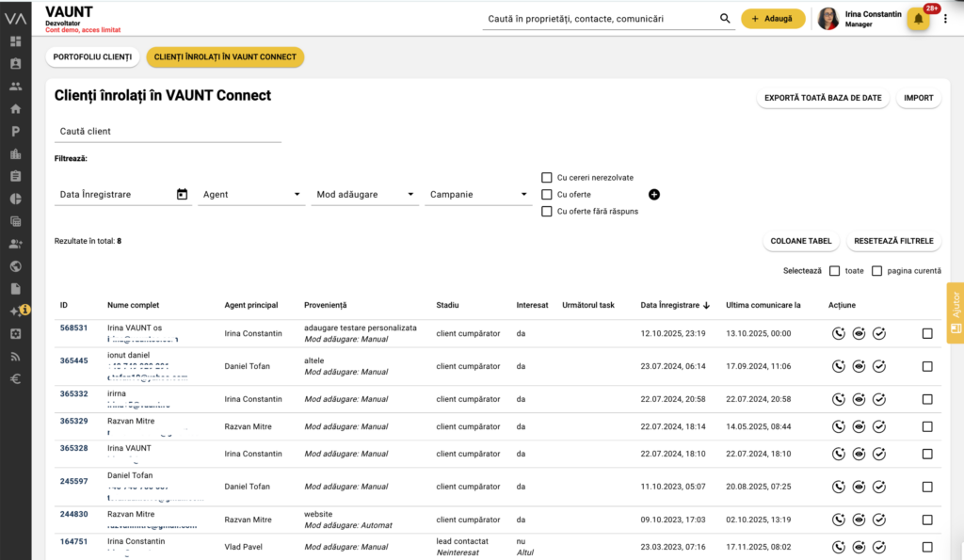The width and height of the screenshot is (964, 560).
Task: Tick the Cu oferte fără răspuns checkbox
Action: point(546,212)
